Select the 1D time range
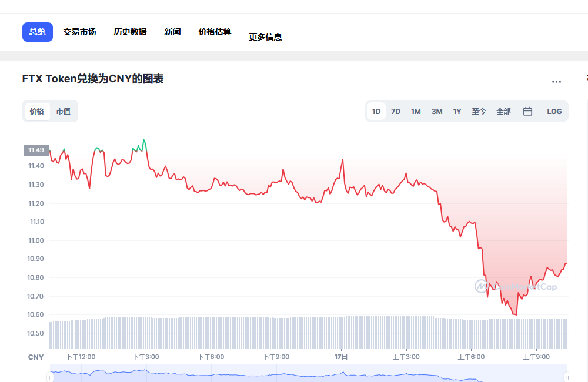Viewport: 588px width, 382px height. coord(376,111)
